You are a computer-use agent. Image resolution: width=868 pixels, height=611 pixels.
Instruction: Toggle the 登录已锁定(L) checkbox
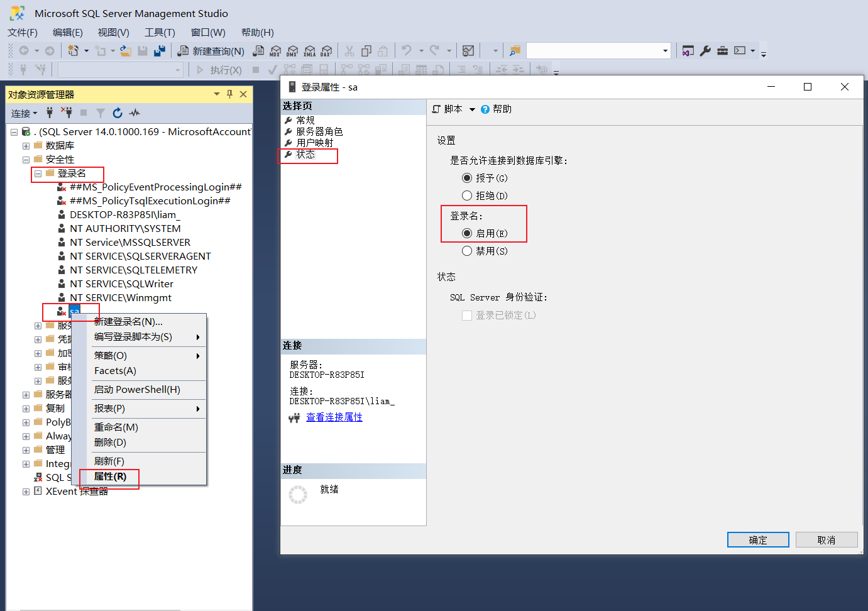467,316
